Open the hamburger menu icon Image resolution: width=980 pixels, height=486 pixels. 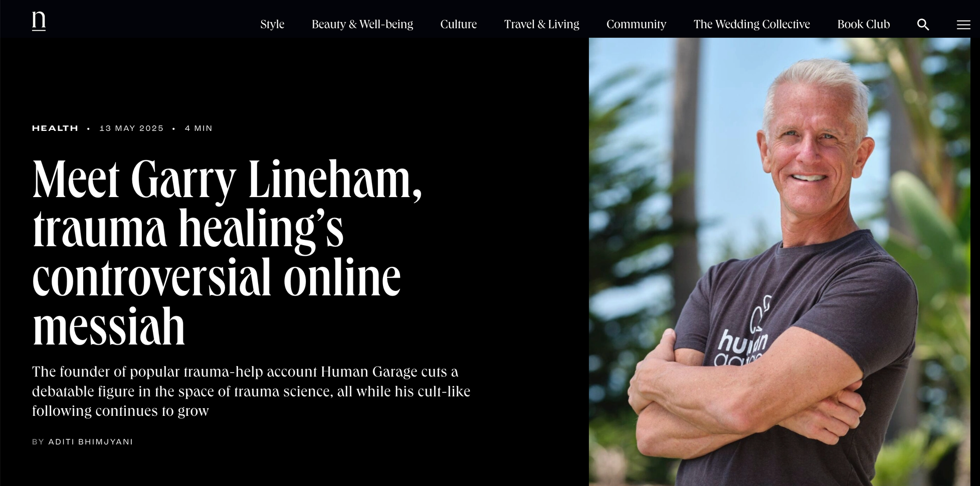click(x=963, y=25)
